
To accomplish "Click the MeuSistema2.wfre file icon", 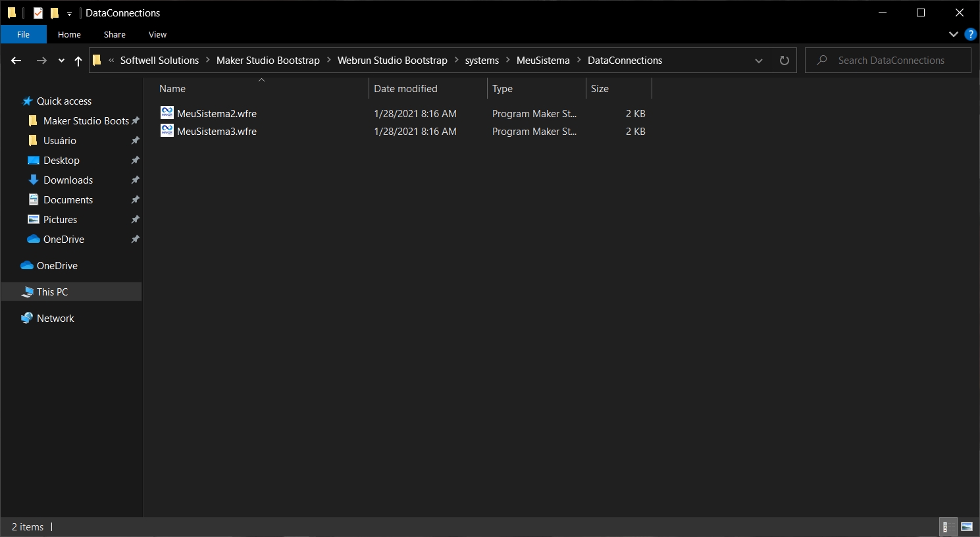I will [x=167, y=113].
